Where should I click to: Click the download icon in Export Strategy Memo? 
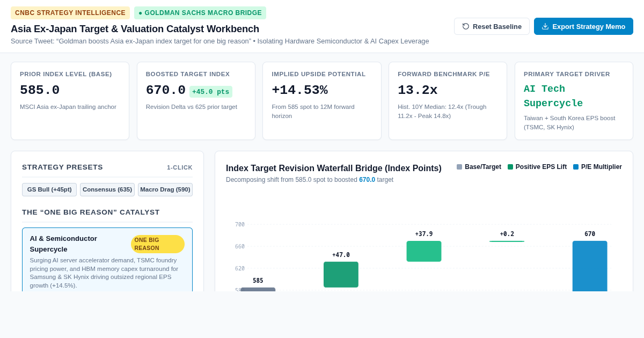545,26
